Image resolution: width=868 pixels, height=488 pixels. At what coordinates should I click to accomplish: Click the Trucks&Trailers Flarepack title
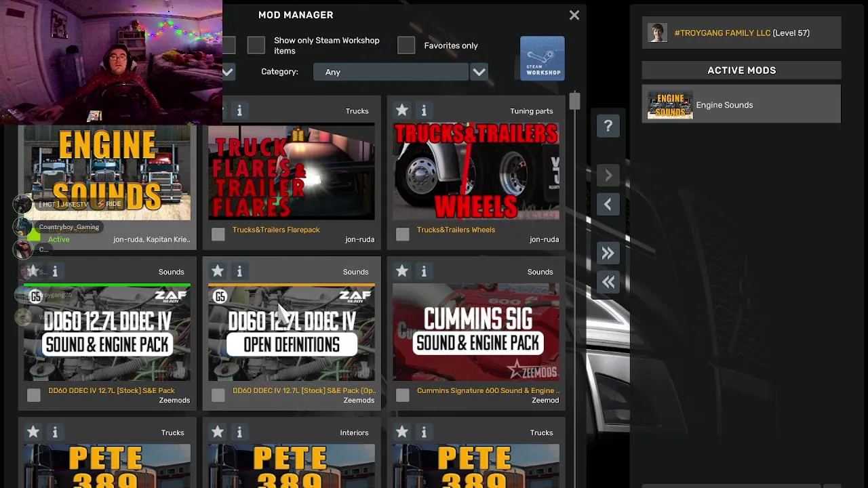[x=276, y=230]
